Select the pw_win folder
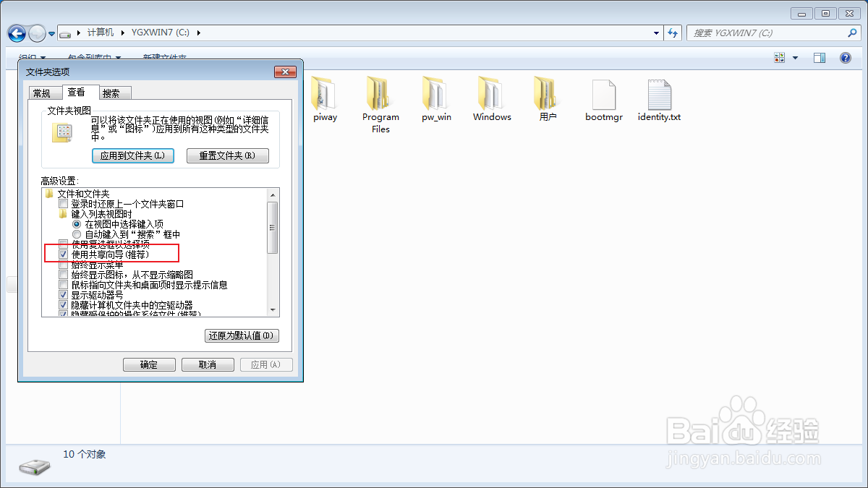The height and width of the screenshot is (488, 868). 436,99
